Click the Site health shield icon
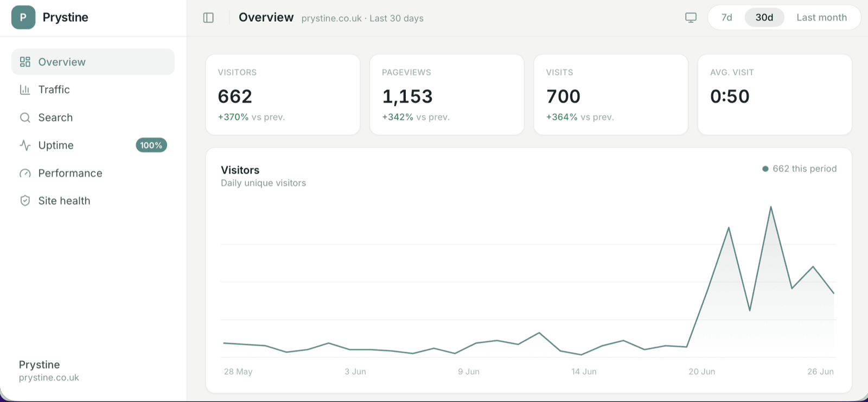868x402 pixels. point(25,201)
